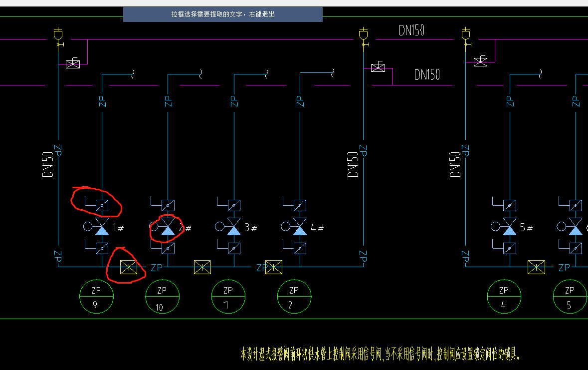Viewport: 588px width, 370px height.
Task: Select the yellow valve box between ZP 9 and ZP 10 risers
Action: coord(129,267)
